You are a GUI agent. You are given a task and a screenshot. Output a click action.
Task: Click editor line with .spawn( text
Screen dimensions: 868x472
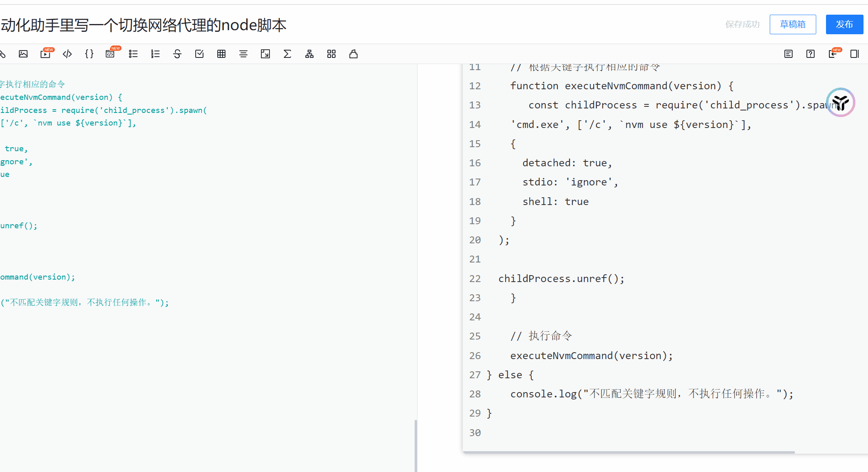click(x=104, y=110)
